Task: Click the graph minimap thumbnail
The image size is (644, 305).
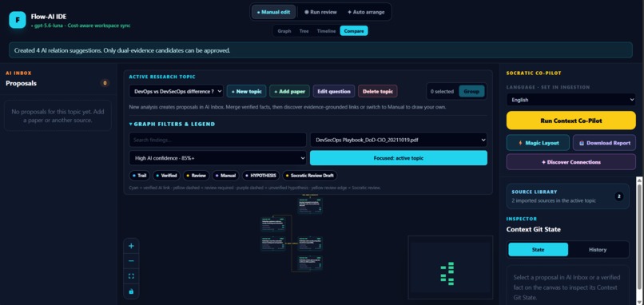Action: 450,267
